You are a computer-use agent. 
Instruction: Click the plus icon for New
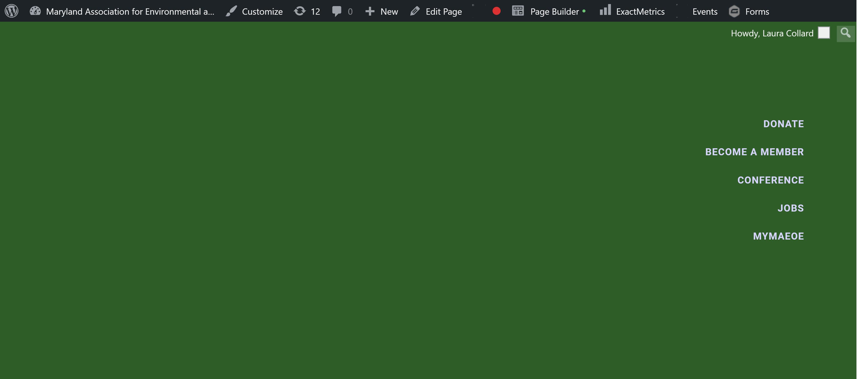coord(370,11)
